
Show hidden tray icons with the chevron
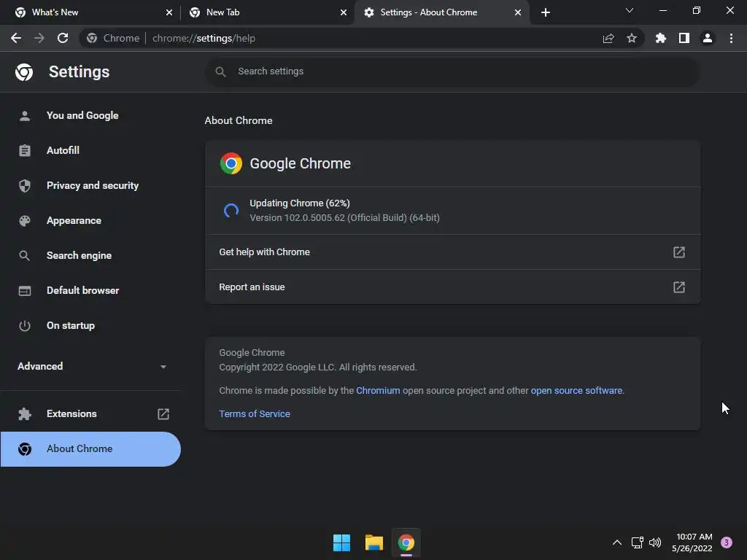(617, 542)
